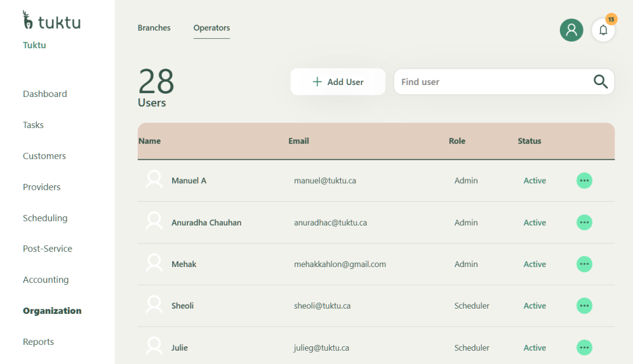This screenshot has height=364, width=633.
Task: Select the Operators tab
Action: click(x=212, y=28)
